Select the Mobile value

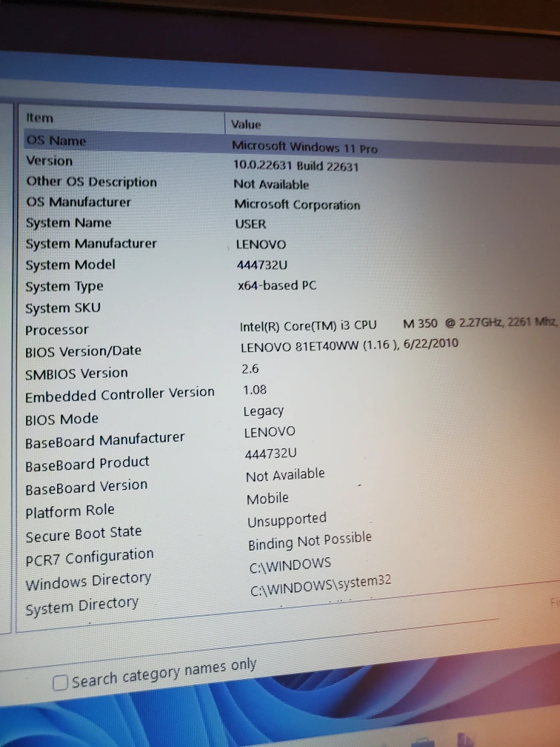point(267,499)
